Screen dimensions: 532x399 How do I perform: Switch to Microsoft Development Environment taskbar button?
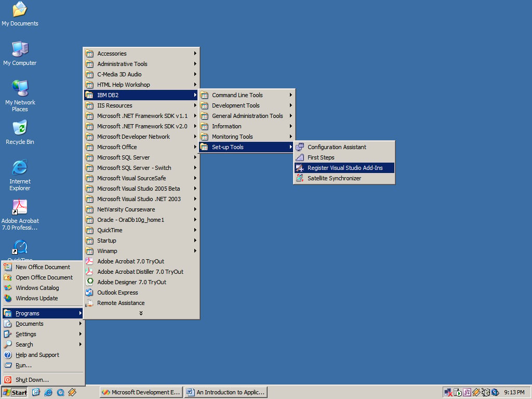tap(141, 392)
